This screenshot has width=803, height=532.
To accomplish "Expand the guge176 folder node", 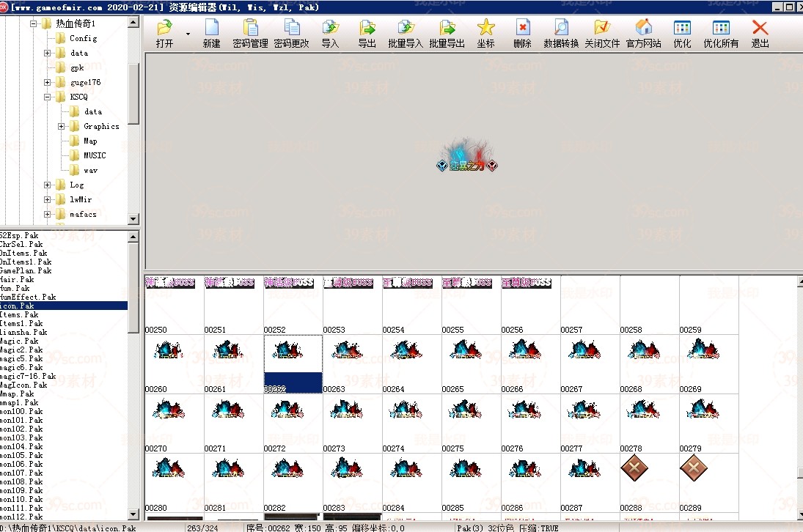I will (x=47, y=82).
